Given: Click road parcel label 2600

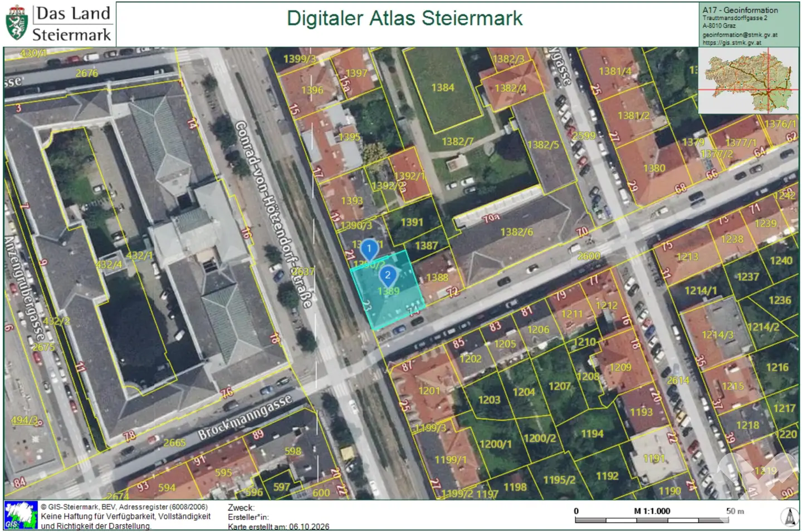Looking at the screenshot, I should click(x=589, y=256).
